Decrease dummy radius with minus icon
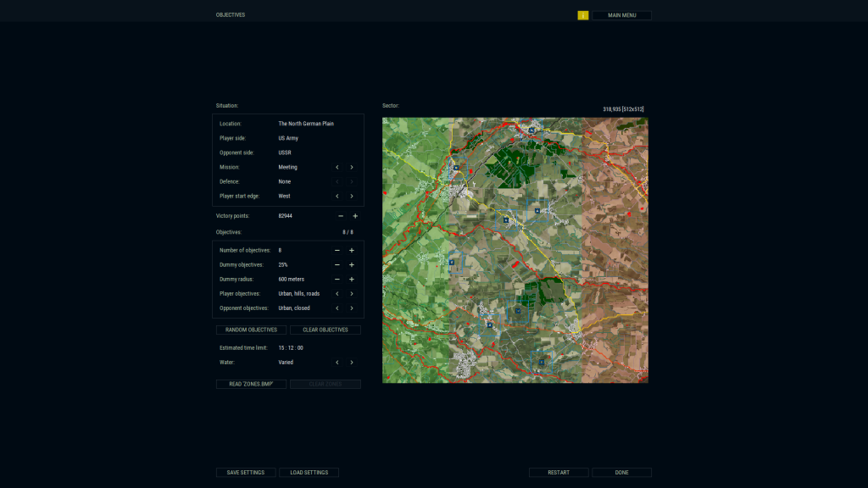This screenshot has width=868, height=488. [337, 280]
